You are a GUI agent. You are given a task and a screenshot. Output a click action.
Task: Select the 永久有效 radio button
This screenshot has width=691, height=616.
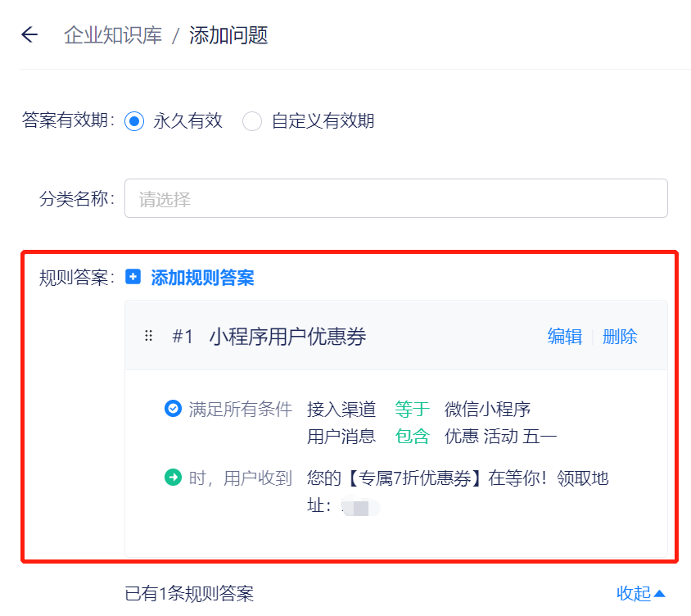[x=134, y=121]
